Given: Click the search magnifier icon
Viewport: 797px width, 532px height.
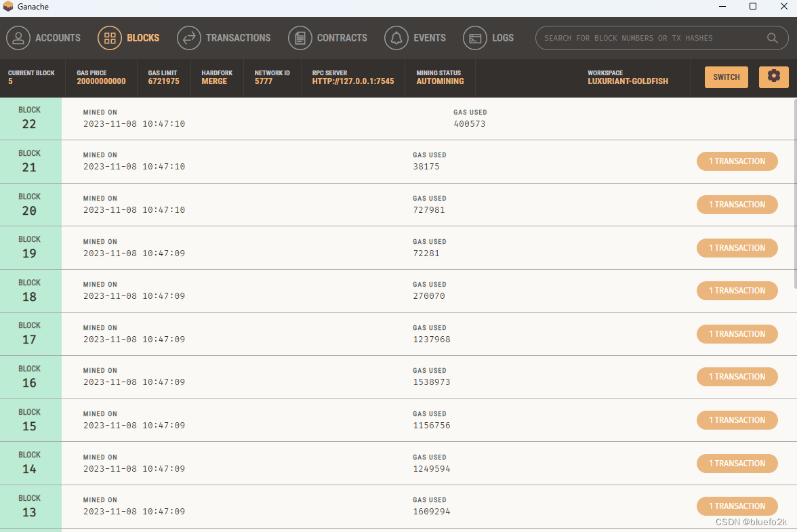Looking at the screenshot, I should click(x=772, y=38).
